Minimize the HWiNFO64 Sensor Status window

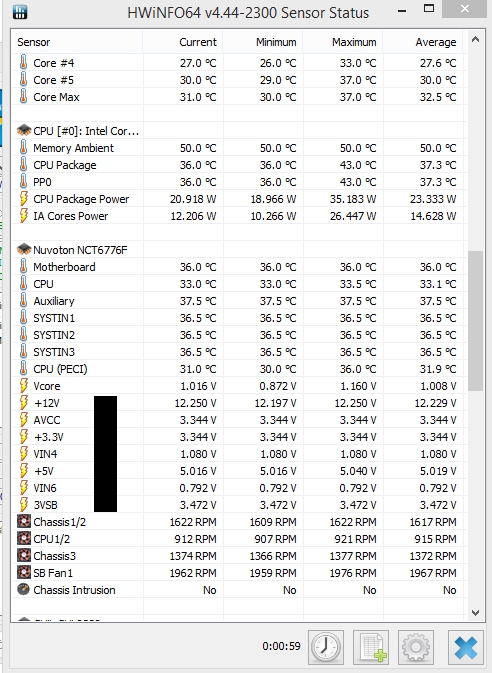coord(402,10)
